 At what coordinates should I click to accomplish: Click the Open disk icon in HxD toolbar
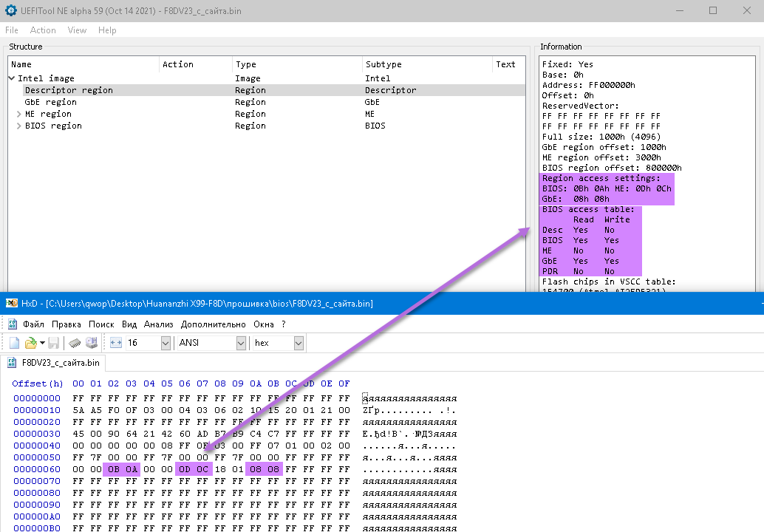coord(92,343)
